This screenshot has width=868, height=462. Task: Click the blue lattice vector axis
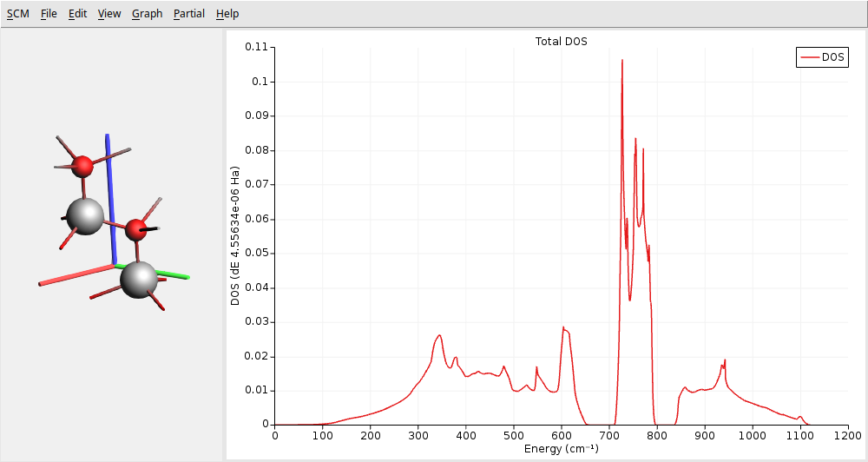click(109, 191)
